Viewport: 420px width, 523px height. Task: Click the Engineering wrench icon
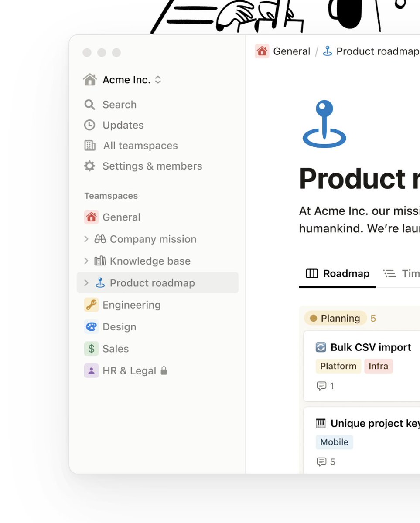pyautogui.click(x=91, y=305)
